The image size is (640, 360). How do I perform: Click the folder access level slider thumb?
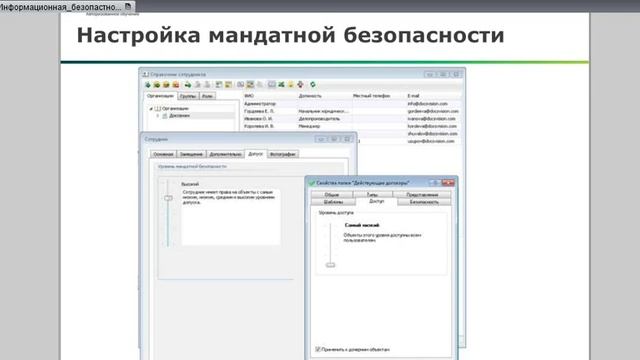pos(331,265)
